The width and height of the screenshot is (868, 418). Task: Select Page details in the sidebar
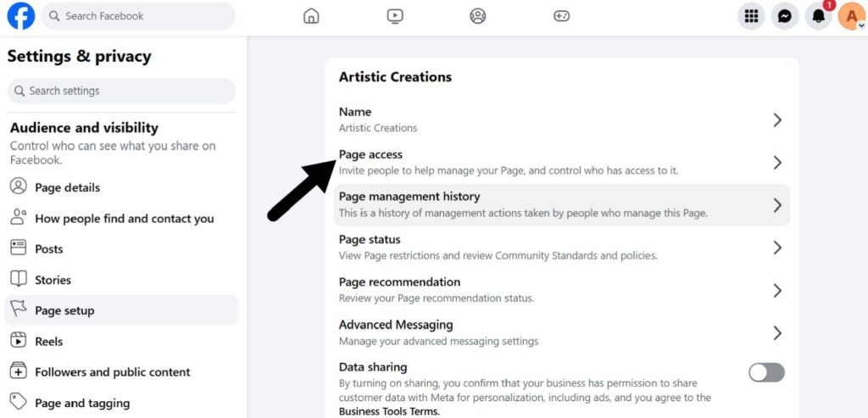pyautogui.click(x=67, y=187)
